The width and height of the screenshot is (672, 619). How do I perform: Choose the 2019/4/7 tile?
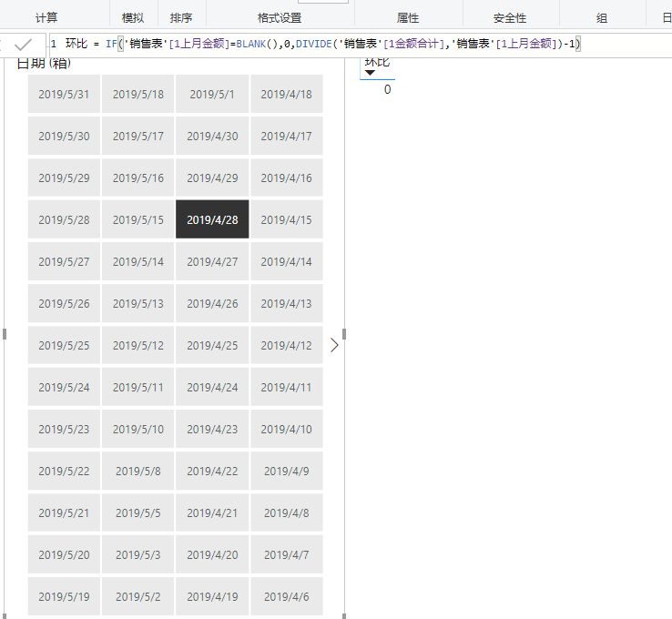(287, 554)
